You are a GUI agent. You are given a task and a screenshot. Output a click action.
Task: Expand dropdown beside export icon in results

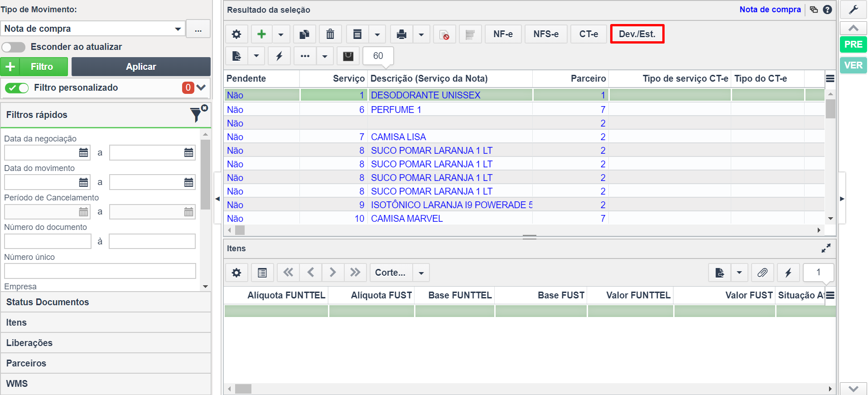tap(256, 56)
